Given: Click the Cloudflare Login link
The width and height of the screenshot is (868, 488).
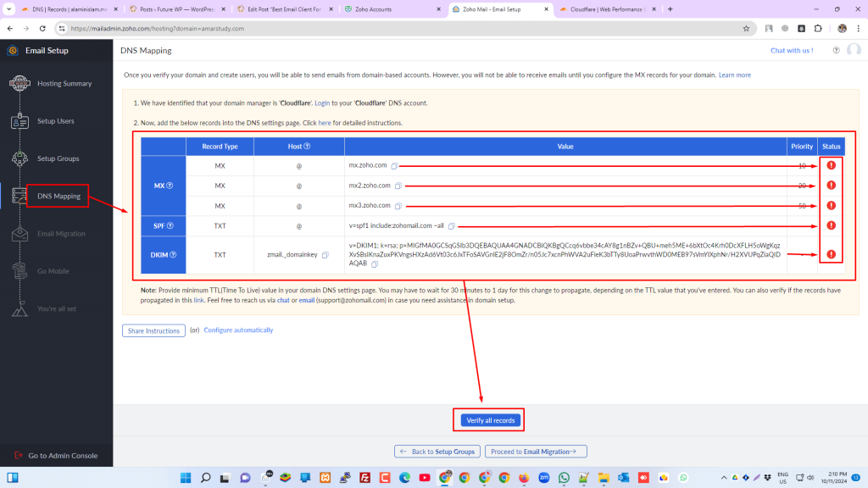Looking at the screenshot, I should 322,103.
